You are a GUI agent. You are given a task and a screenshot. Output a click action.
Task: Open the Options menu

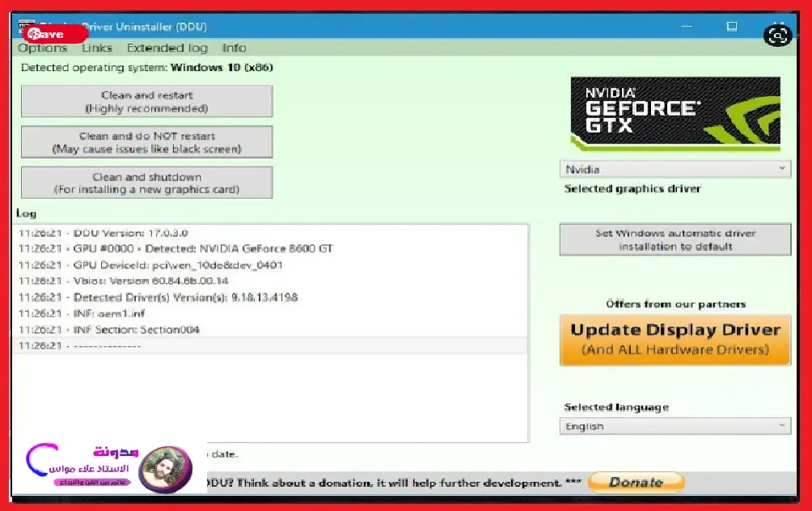click(43, 49)
